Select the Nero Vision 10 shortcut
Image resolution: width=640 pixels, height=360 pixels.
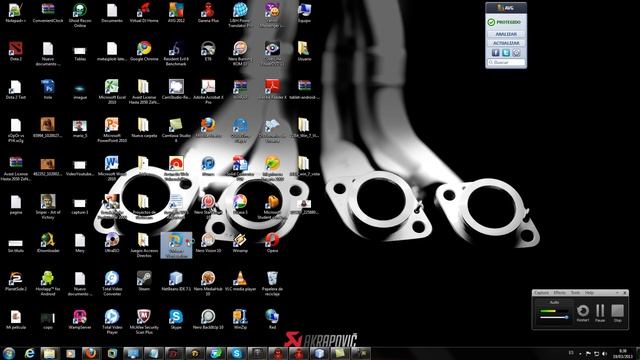208,243
